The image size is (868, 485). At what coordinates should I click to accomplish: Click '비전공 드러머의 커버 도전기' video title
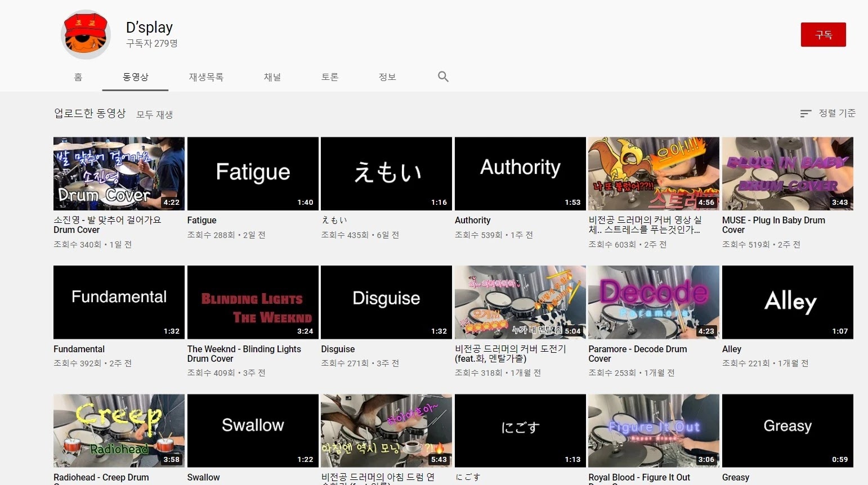511,354
